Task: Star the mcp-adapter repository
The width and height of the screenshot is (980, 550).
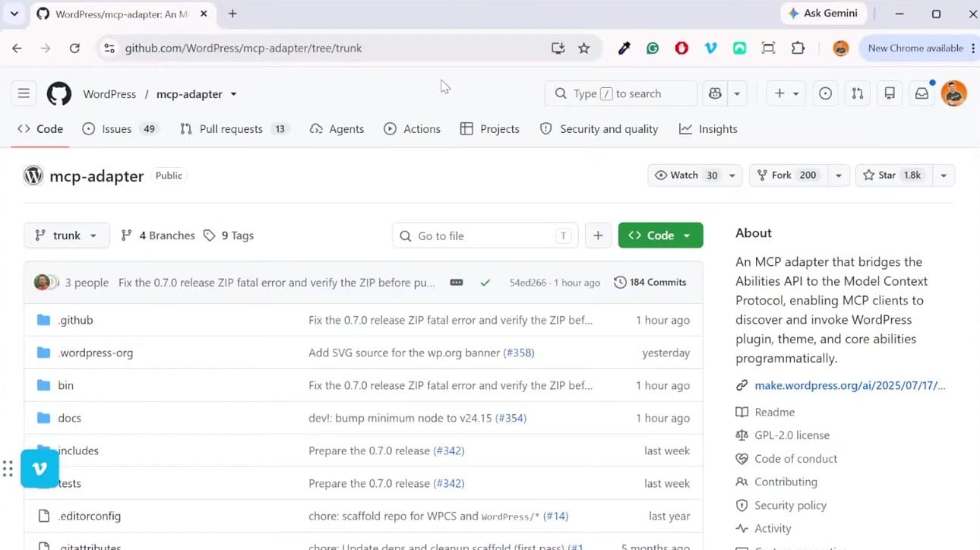Action: (x=893, y=175)
